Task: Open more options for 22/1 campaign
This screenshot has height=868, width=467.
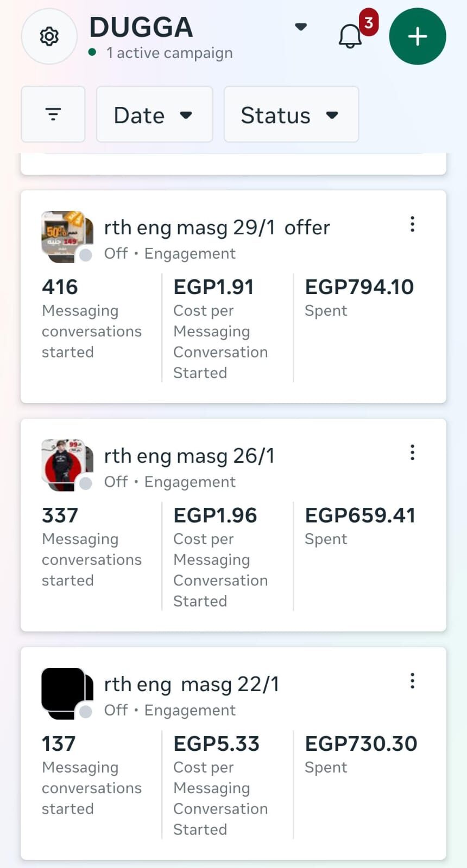Action: (413, 681)
